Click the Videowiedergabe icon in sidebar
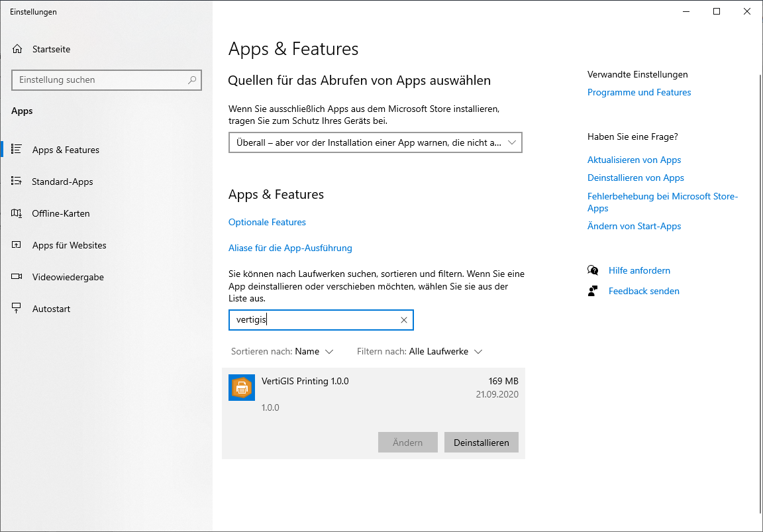763x532 pixels. point(17,277)
